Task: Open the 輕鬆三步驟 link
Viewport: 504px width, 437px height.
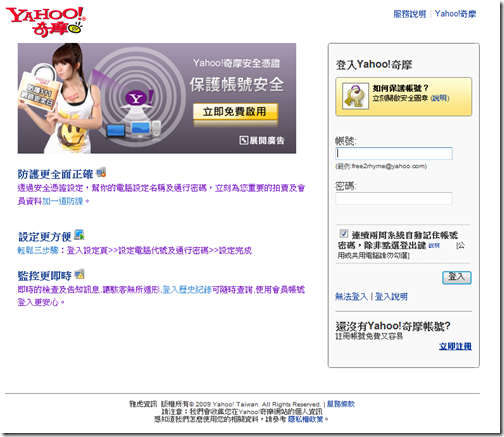Action: pos(38,250)
